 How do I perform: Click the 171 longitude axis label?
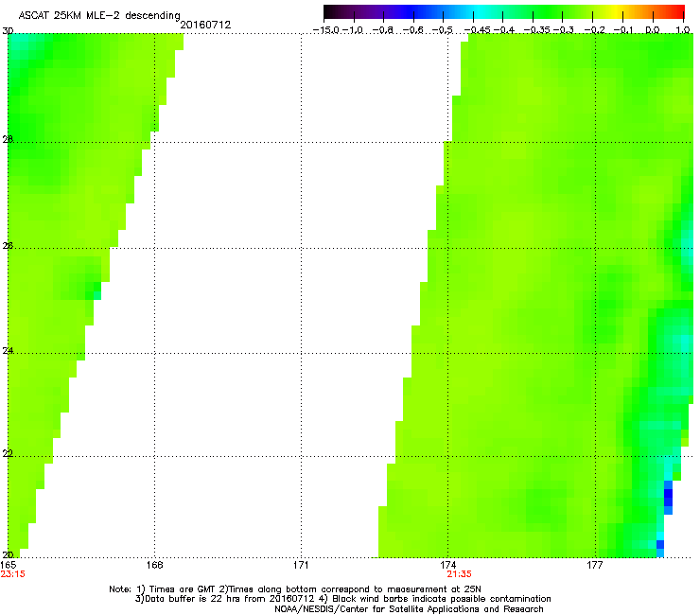pyautogui.click(x=301, y=566)
